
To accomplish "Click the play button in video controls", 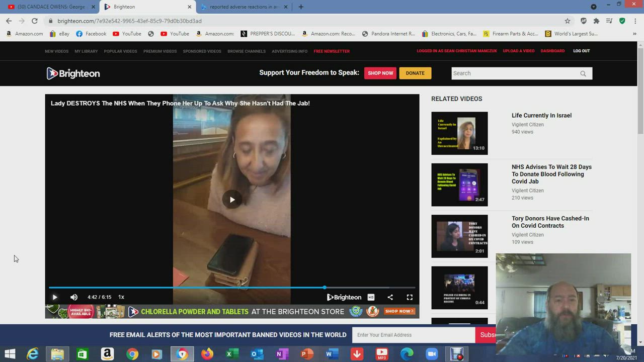I will [x=55, y=297].
